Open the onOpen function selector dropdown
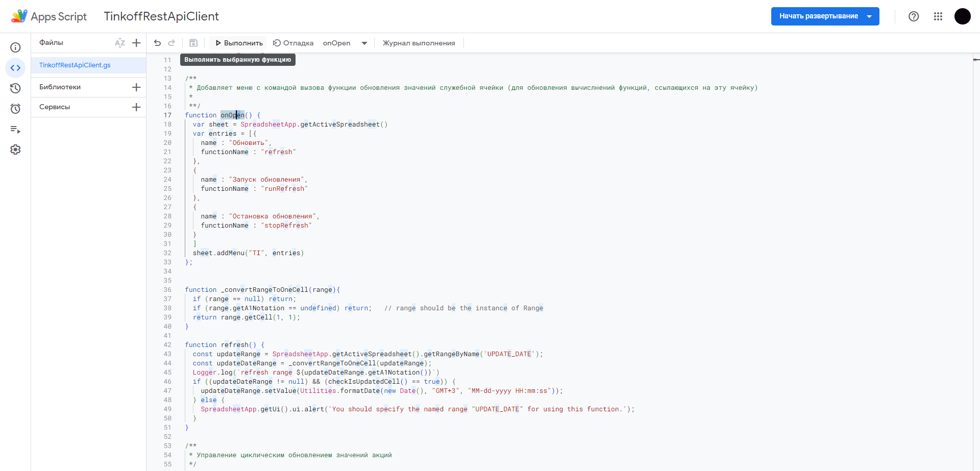Viewport: 980px width, 471px height. click(x=345, y=43)
